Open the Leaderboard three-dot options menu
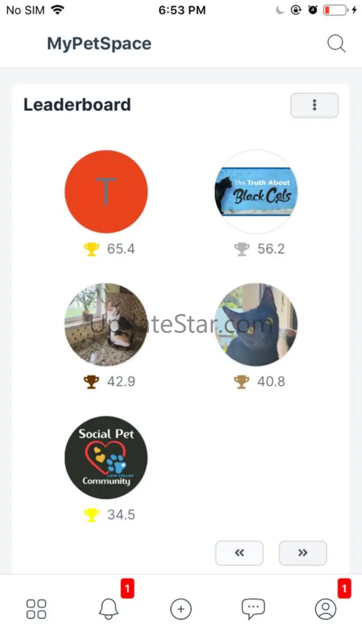The height and width of the screenshot is (644, 362). coord(314,105)
